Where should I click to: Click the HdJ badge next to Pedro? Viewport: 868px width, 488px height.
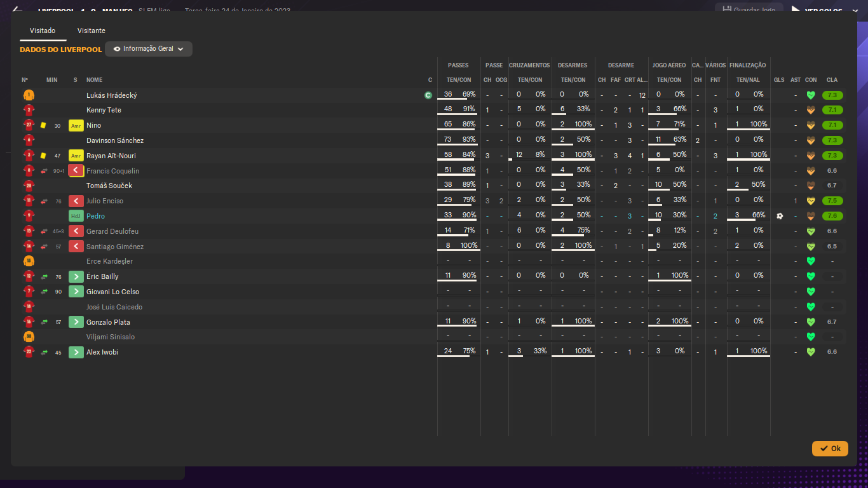(76, 216)
